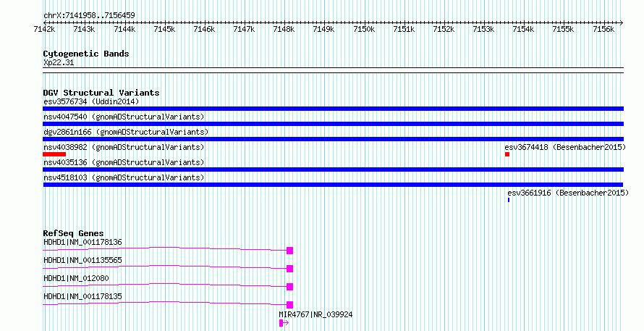Click the 7143k ruler tick label
This screenshot has height=331, width=644.
[84, 29]
